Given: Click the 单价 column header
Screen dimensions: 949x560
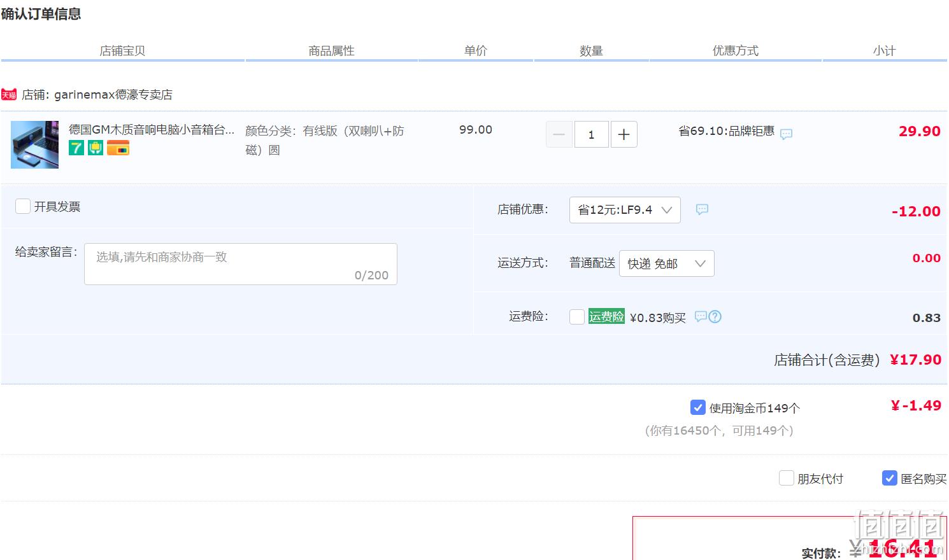Looking at the screenshot, I should tap(476, 51).
